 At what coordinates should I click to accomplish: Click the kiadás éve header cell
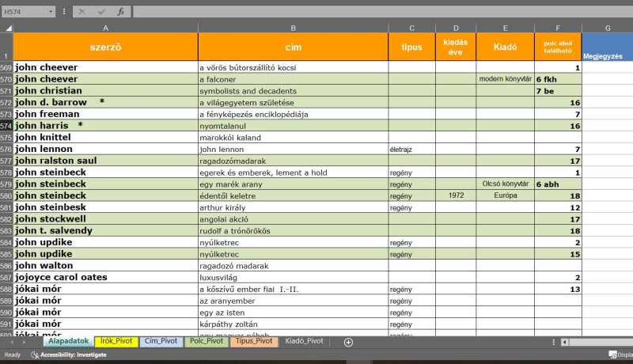(456, 47)
